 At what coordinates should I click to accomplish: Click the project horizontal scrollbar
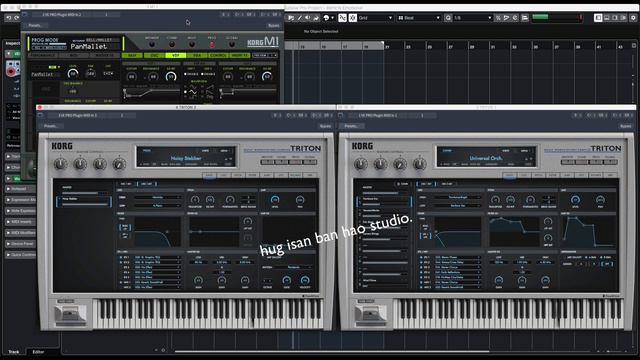(331, 351)
